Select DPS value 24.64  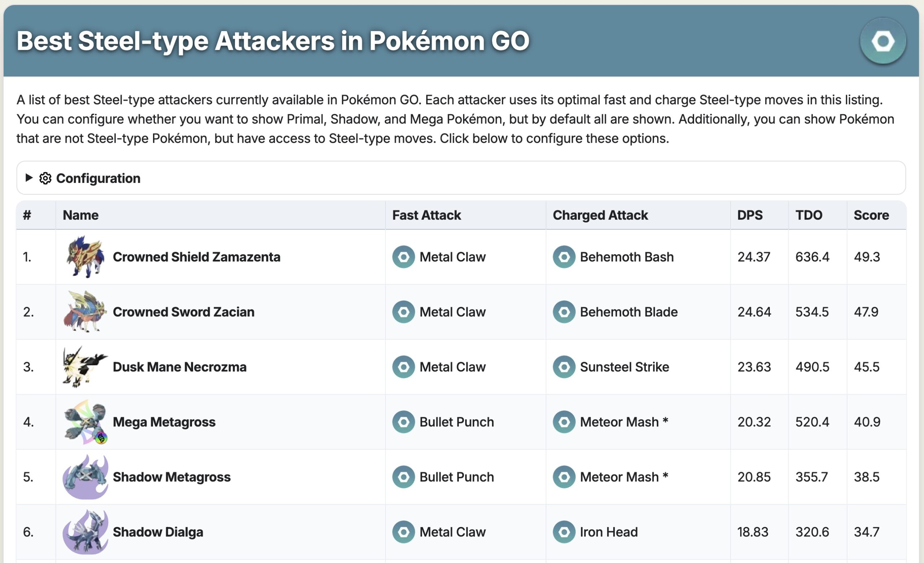click(x=754, y=312)
